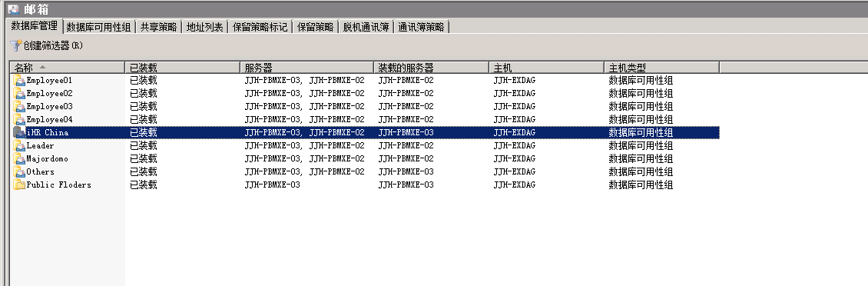Viewport: 868px width, 286px height.
Task: Select the Employee02 database name
Action: pyautogui.click(x=49, y=94)
